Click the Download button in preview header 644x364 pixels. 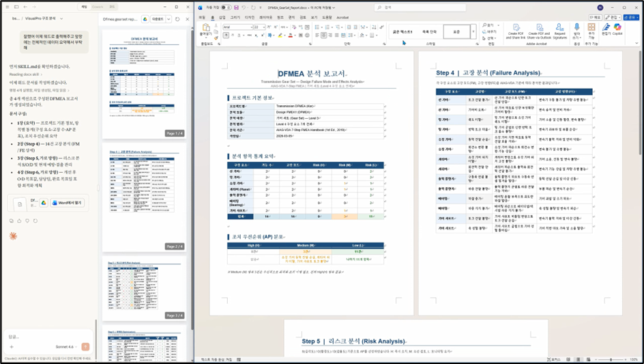pos(158,19)
